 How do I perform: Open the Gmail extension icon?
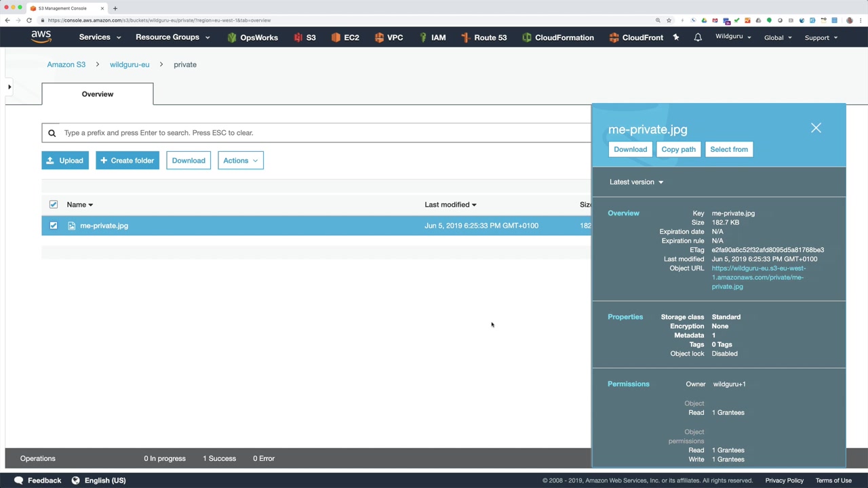[715, 20]
